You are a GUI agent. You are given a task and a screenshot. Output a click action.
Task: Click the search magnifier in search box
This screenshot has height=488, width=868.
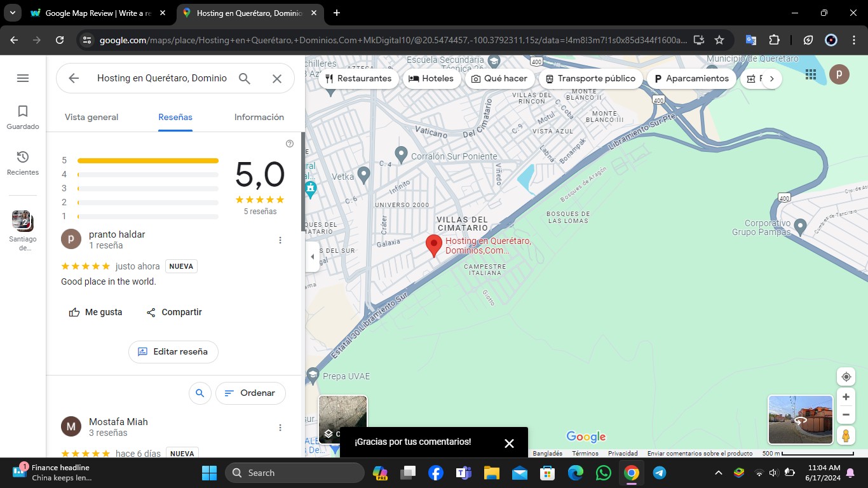[245, 78]
